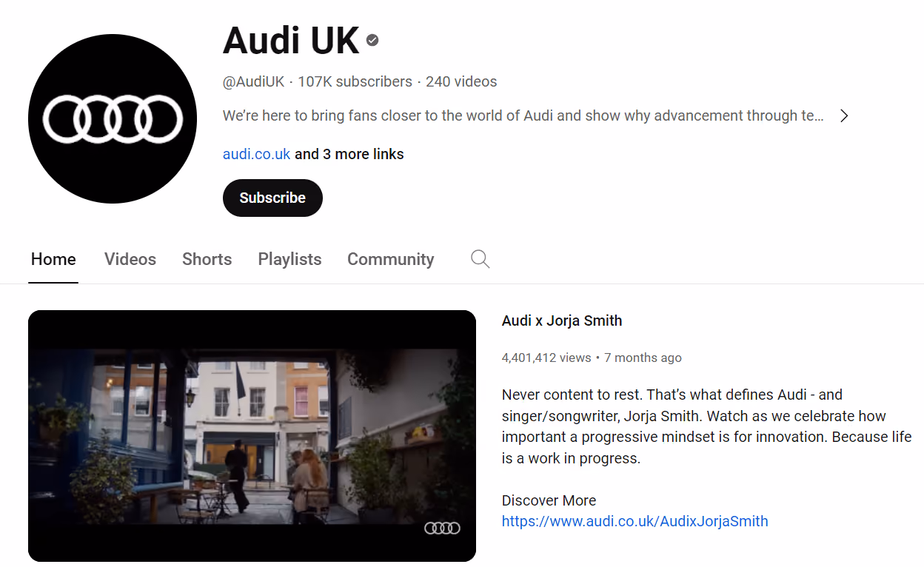This screenshot has height=567, width=924.
Task: Click the '7 months ago' text
Action: pyautogui.click(x=643, y=358)
